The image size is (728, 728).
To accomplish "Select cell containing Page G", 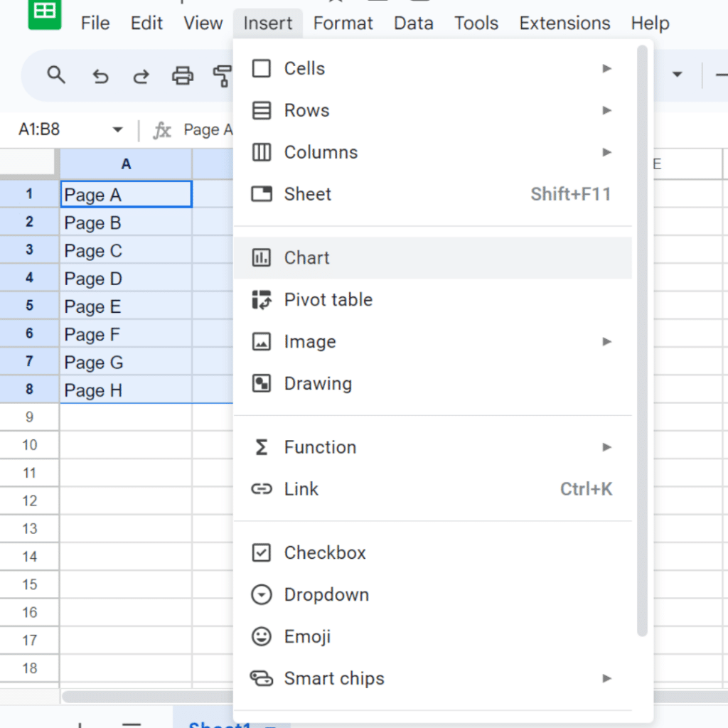I will (x=126, y=361).
